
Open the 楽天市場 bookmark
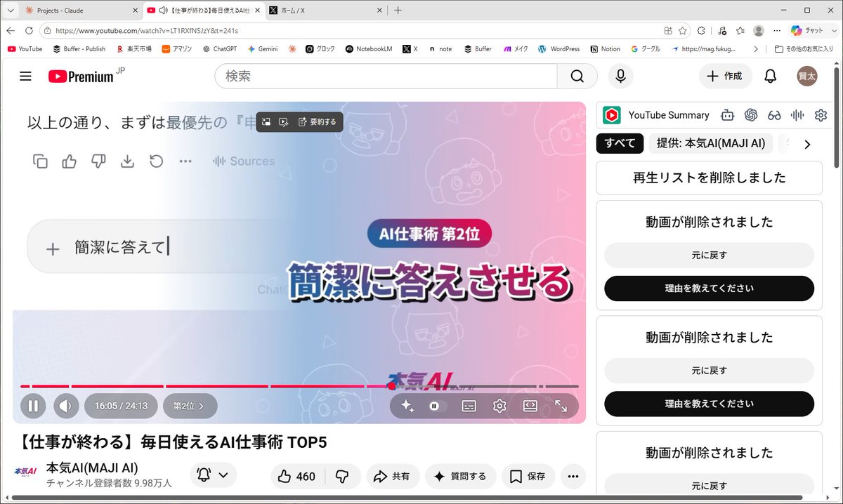[x=134, y=49]
